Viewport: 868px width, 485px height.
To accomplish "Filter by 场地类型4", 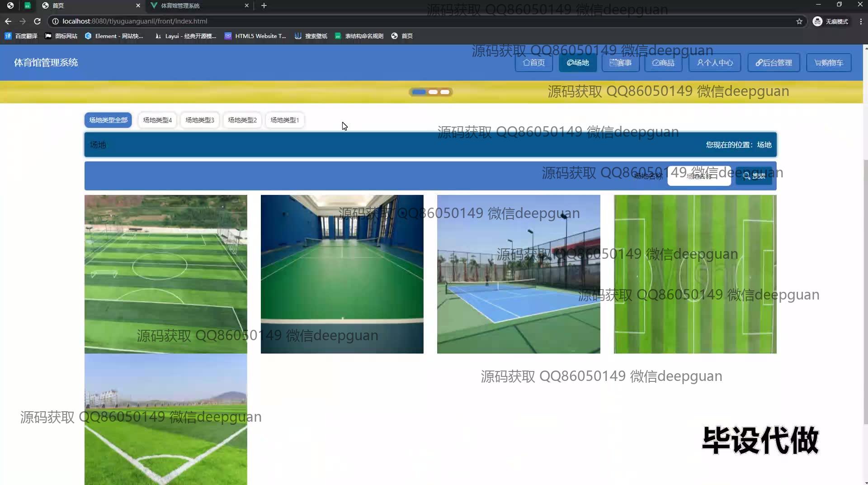I will [157, 120].
